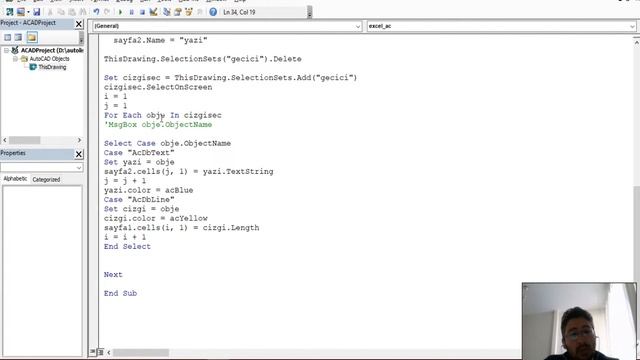This screenshot has width=640, height=360.
Task: Click the toolbar overflow handle after Ln 34
Action: tap(309, 12)
